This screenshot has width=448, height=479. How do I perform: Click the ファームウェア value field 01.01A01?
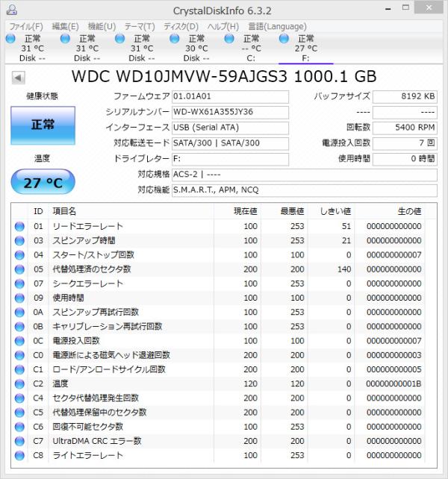pyautogui.click(x=230, y=96)
